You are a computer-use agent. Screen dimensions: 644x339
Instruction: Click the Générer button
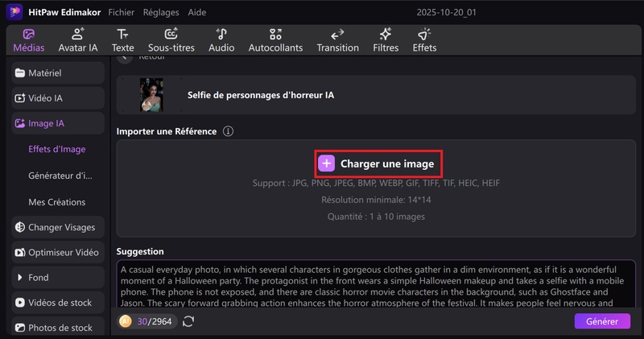(x=602, y=321)
